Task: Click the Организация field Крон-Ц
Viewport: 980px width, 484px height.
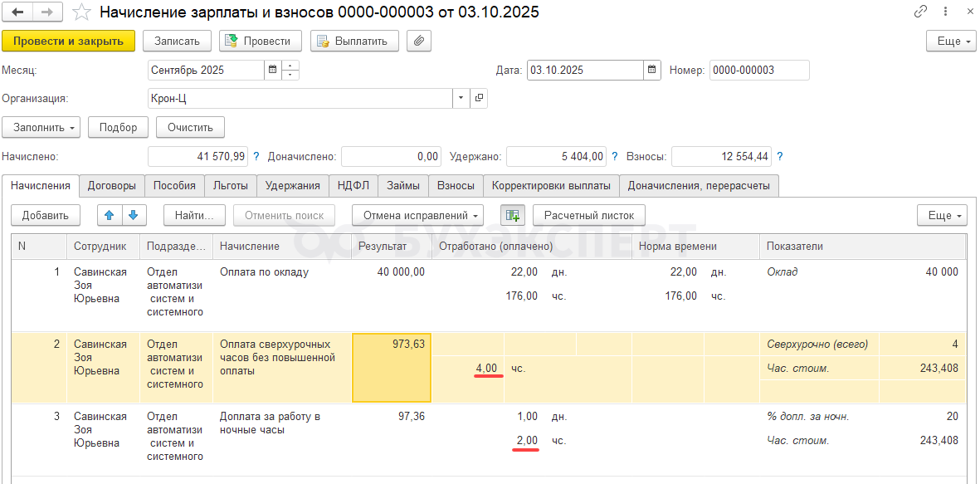Action: click(300, 98)
